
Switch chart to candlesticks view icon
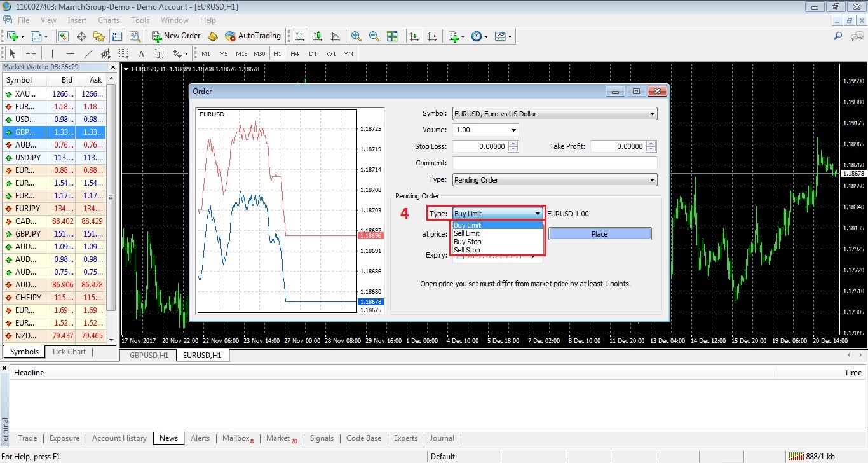coord(318,36)
